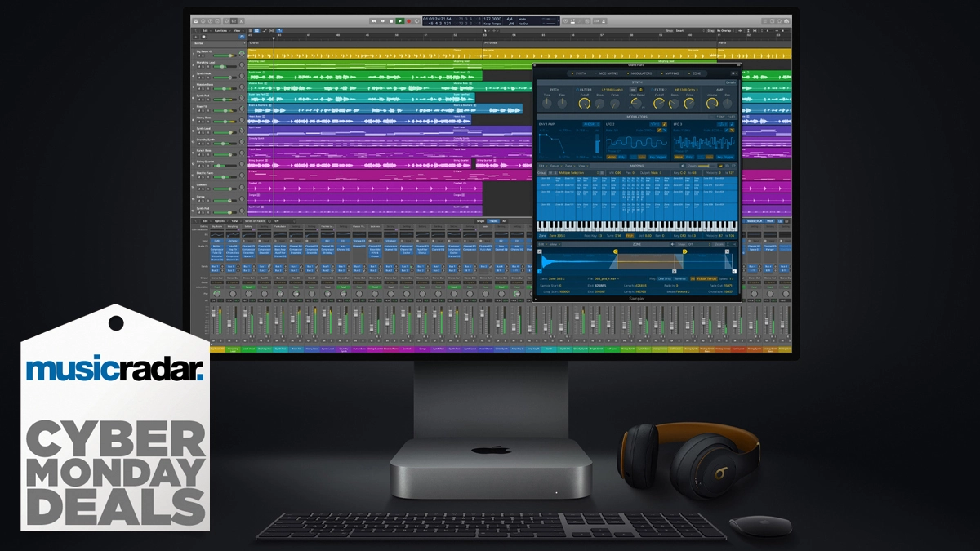Mute the Cowbell track header
This screenshot has width=980, height=551.
coord(198,189)
